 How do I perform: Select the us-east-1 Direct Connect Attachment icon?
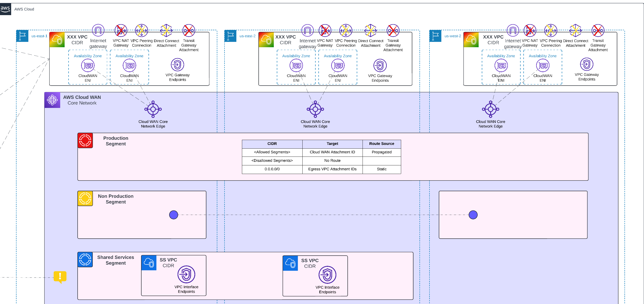pos(166,30)
